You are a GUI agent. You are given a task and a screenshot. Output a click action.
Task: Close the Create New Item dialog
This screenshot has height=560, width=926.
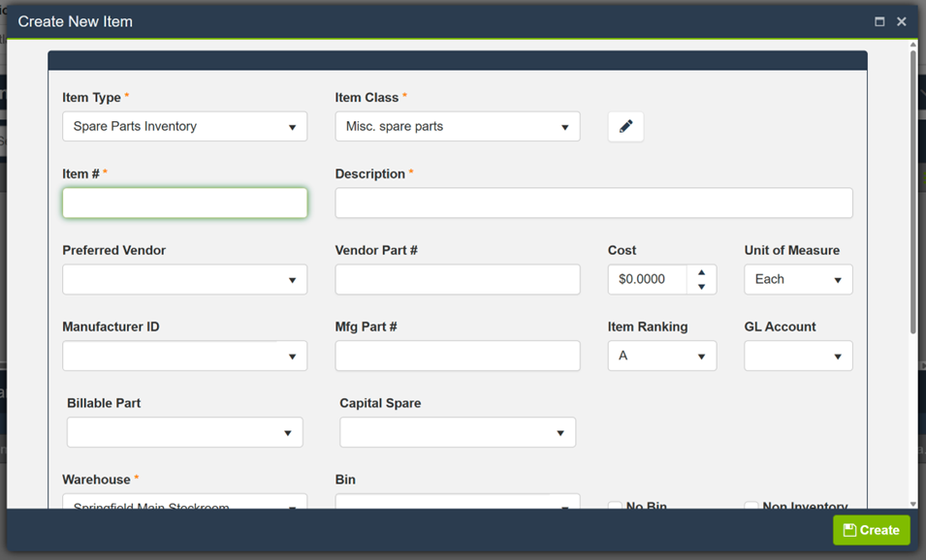[902, 21]
